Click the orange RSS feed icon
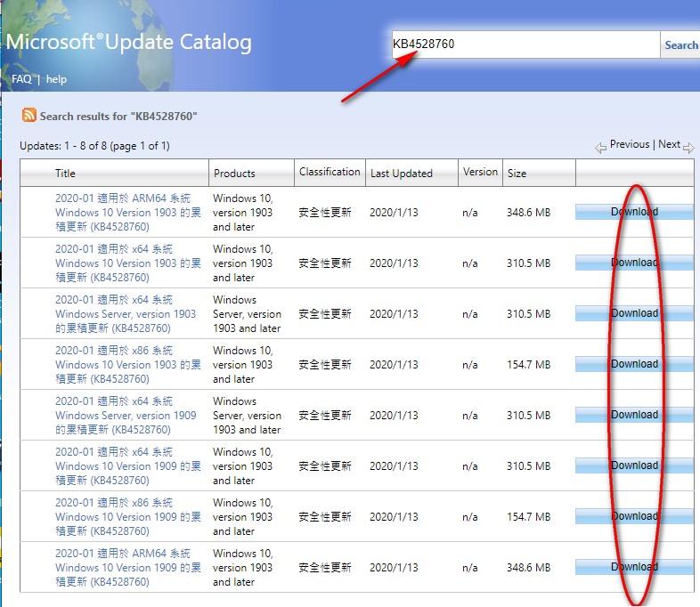The width and height of the screenshot is (700, 607). (29, 115)
